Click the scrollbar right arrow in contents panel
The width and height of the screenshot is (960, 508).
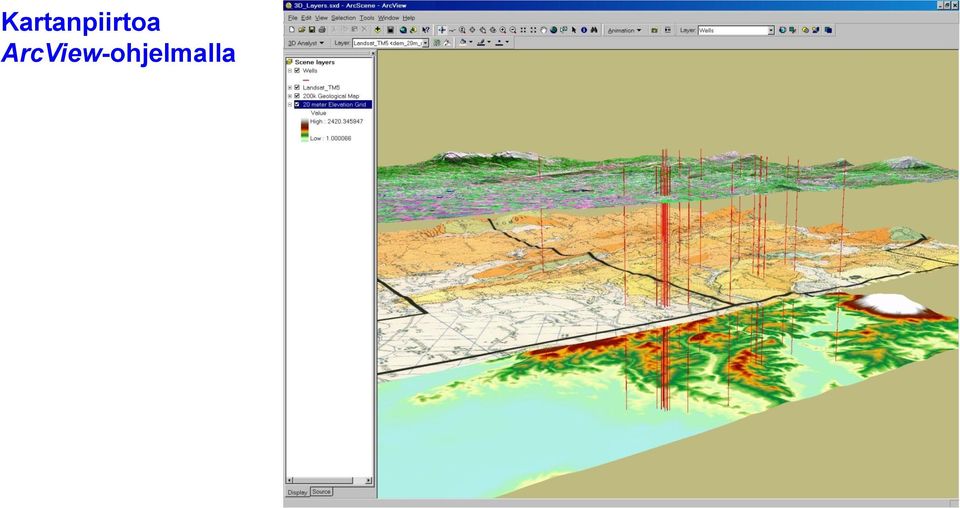point(369,480)
